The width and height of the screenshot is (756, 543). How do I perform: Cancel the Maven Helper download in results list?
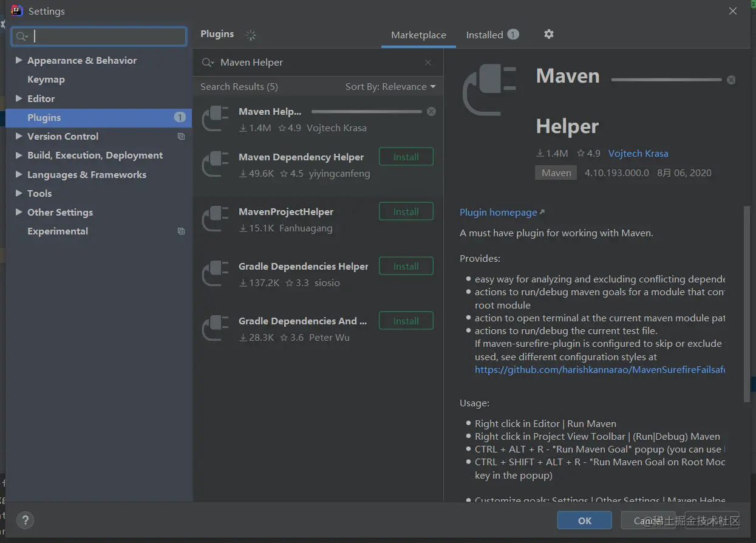(x=431, y=112)
